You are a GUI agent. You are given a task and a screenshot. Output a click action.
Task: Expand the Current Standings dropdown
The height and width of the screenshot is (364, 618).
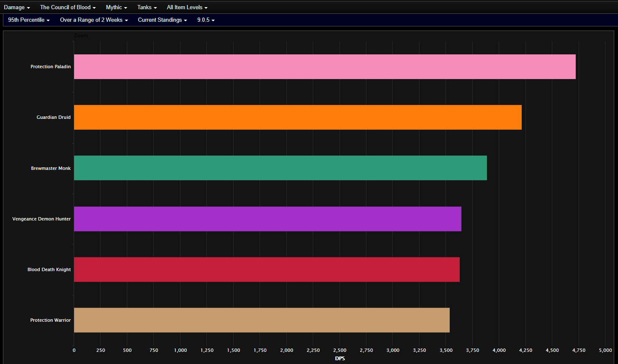click(x=162, y=20)
